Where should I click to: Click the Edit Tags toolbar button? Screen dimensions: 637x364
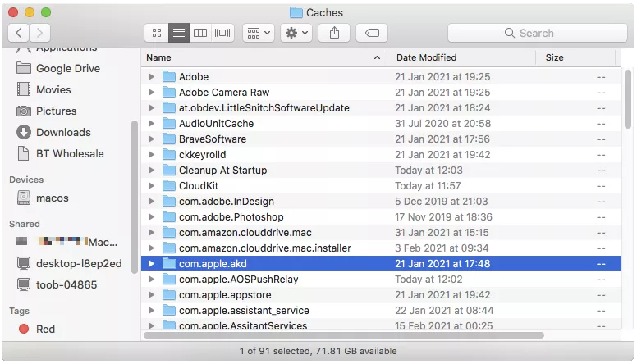tap(372, 33)
